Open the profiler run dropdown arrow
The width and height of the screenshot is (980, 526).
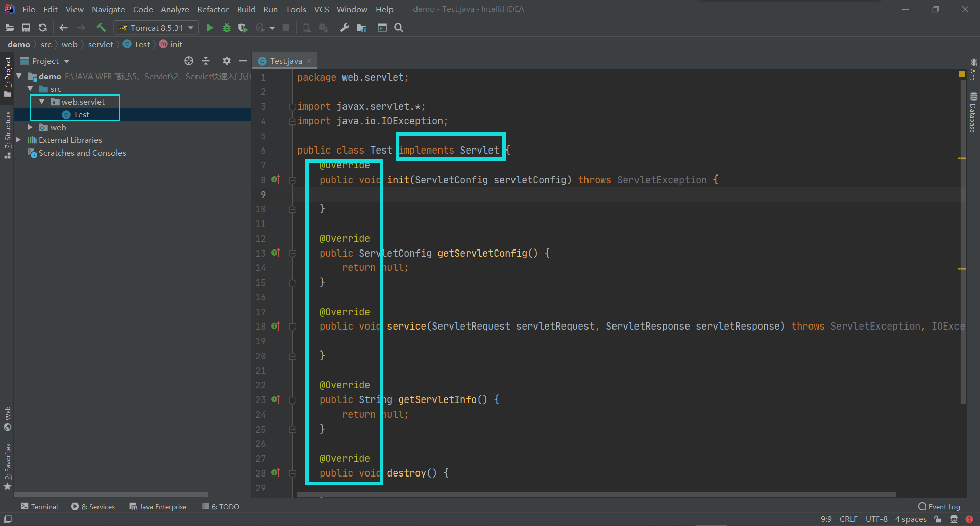(x=272, y=28)
